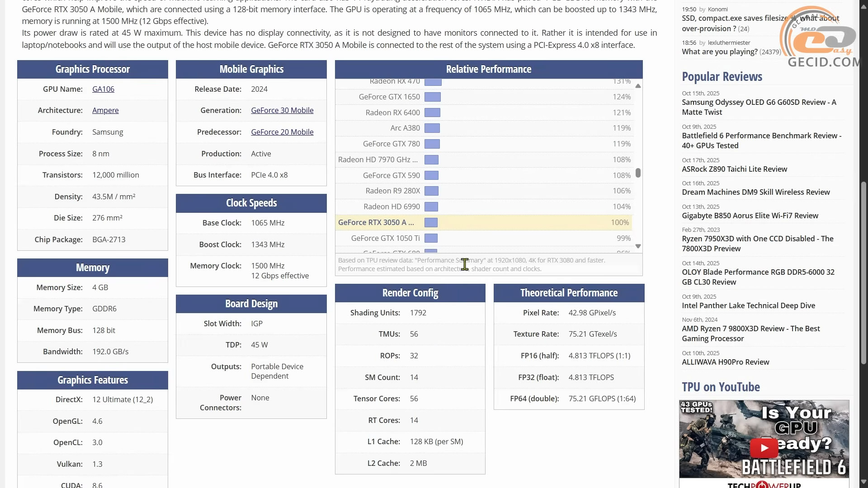This screenshot has height=488, width=868.
Task: Open ASRock Z890 Taichi Lite Review
Action: (x=734, y=169)
